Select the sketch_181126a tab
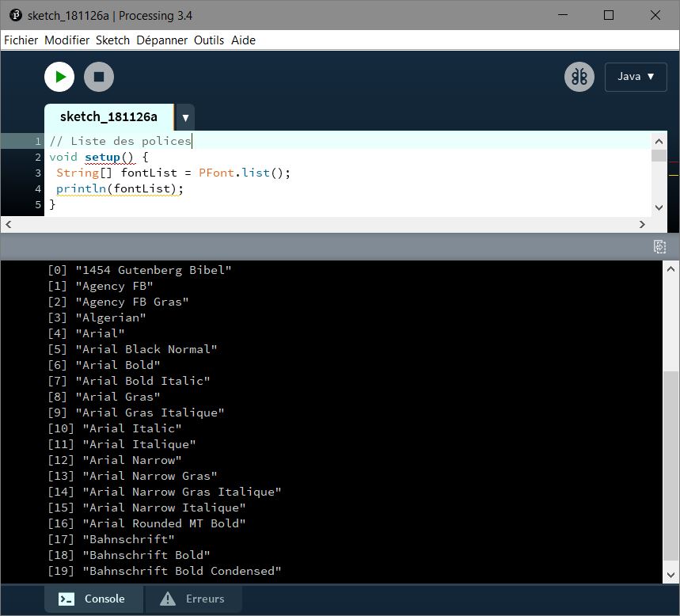This screenshot has height=616, width=680. click(108, 117)
